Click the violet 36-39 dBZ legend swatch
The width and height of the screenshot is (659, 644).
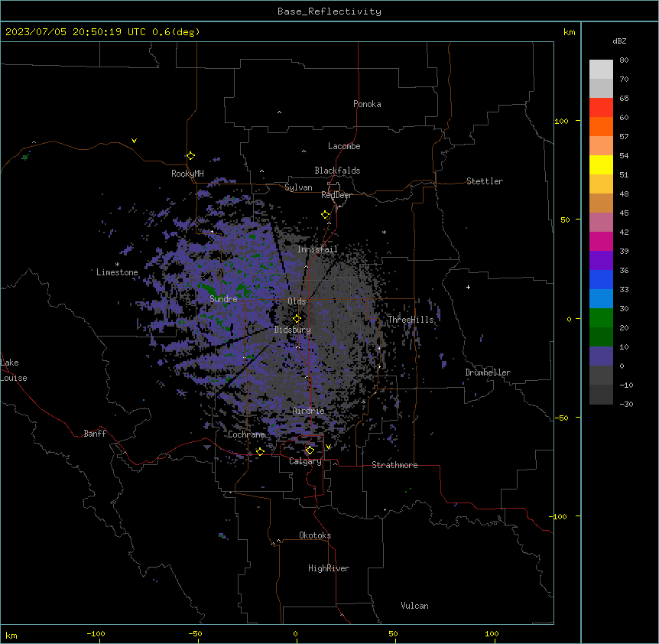click(601, 261)
